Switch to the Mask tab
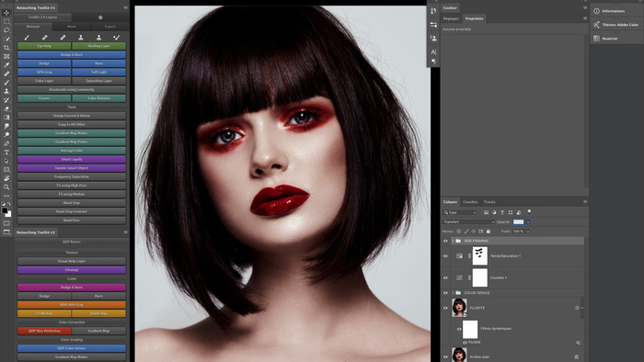 click(x=72, y=27)
